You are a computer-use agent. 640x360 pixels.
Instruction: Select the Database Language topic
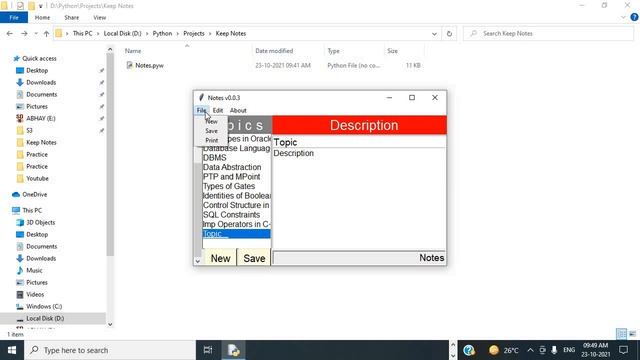tap(236, 148)
